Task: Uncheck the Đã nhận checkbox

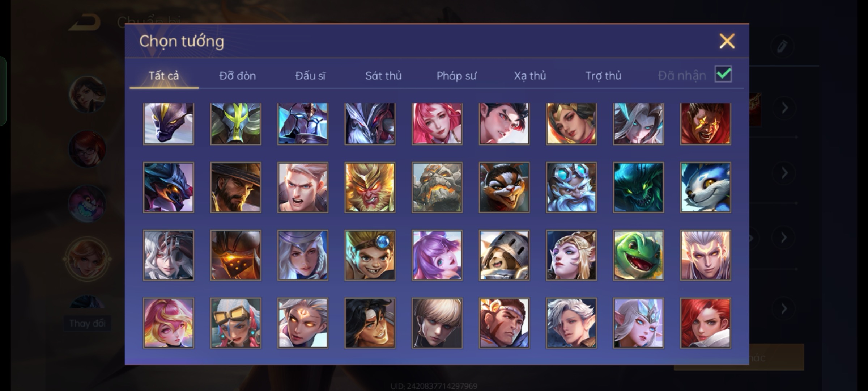Action: [x=723, y=74]
